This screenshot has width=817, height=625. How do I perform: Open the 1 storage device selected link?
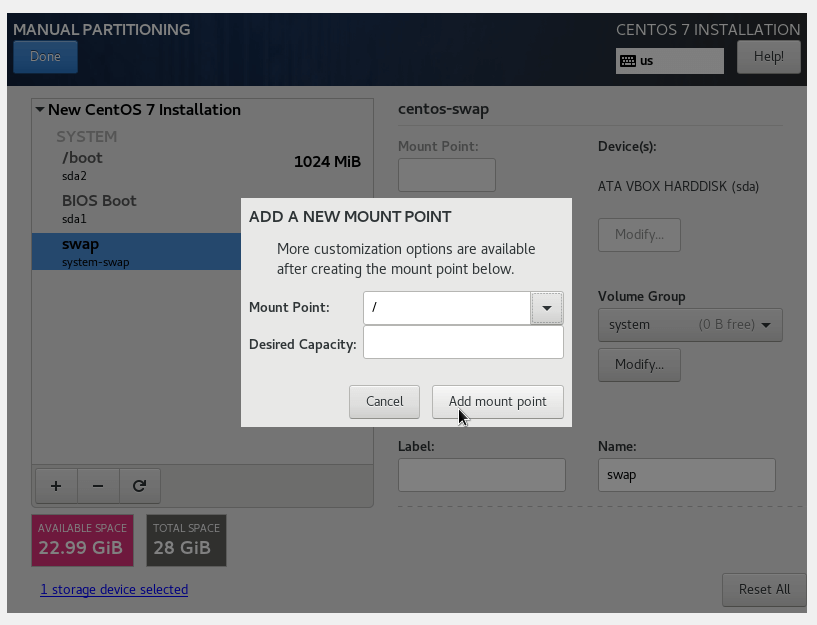click(114, 590)
